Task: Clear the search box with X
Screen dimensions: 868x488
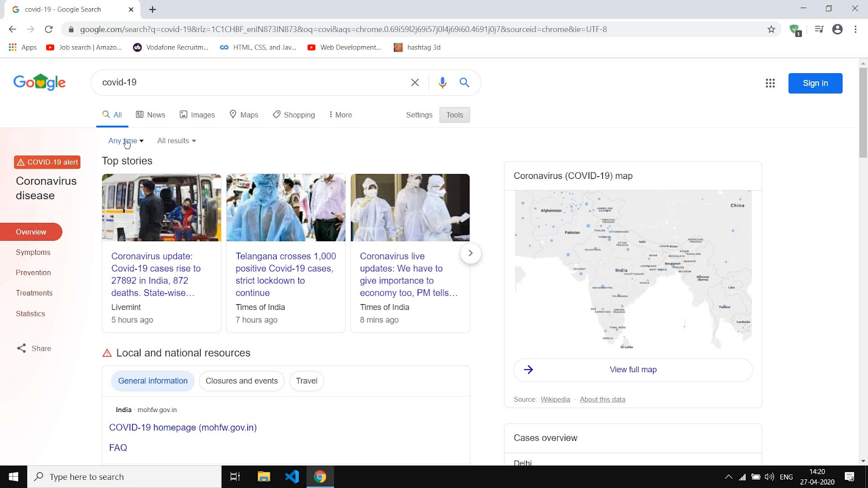Action: pyautogui.click(x=415, y=82)
